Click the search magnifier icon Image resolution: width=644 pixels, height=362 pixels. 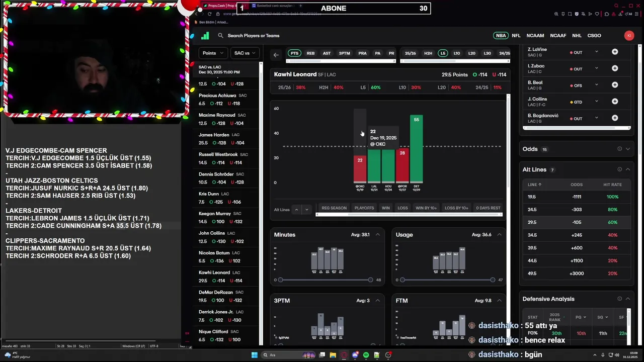click(x=220, y=36)
